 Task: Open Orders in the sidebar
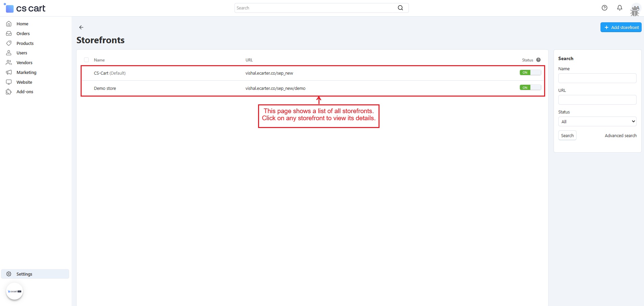tap(23, 33)
